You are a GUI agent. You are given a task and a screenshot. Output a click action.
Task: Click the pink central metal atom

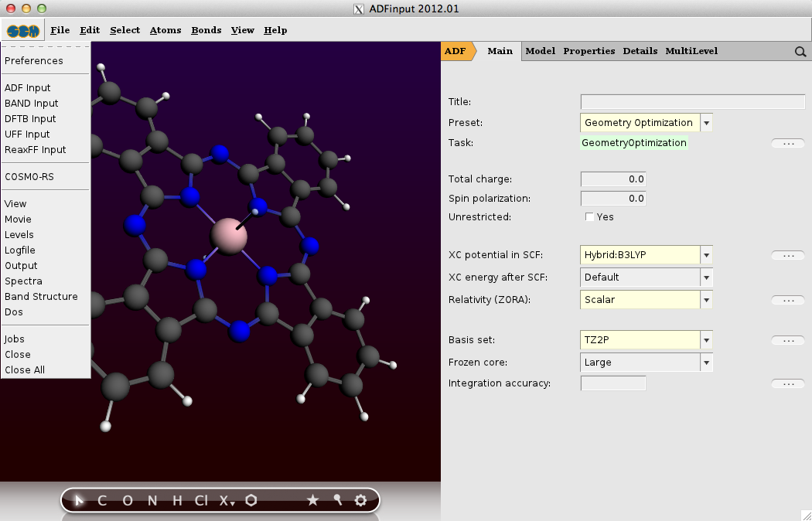[228, 237]
